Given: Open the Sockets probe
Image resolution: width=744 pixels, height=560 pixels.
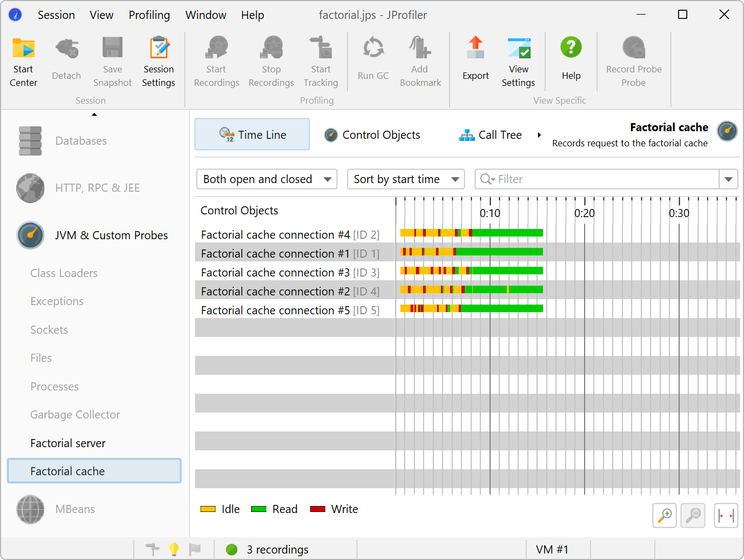Looking at the screenshot, I should (x=49, y=330).
